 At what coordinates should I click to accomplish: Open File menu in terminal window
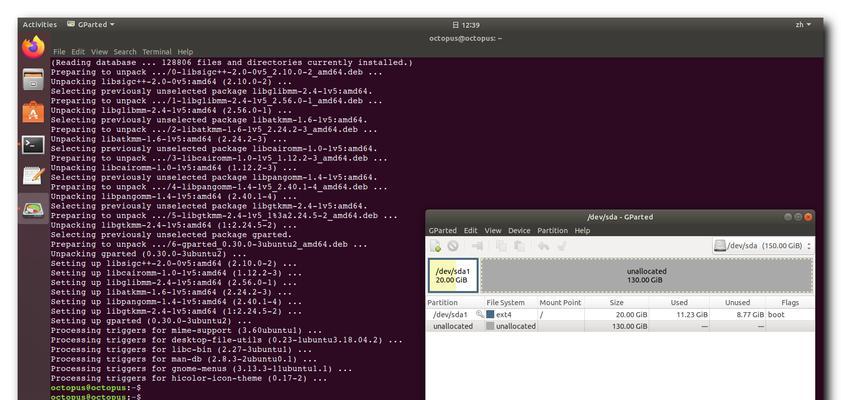[x=59, y=52]
